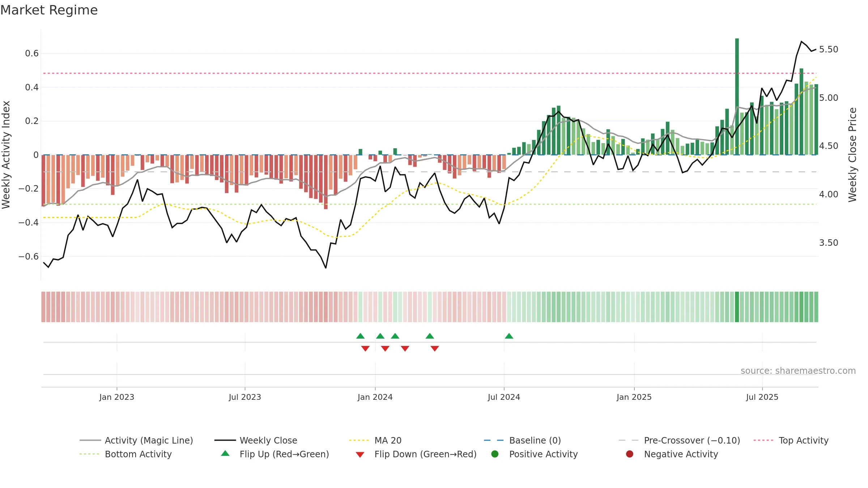
Task: Click the 5.50 price axis label
Action: click(829, 50)
